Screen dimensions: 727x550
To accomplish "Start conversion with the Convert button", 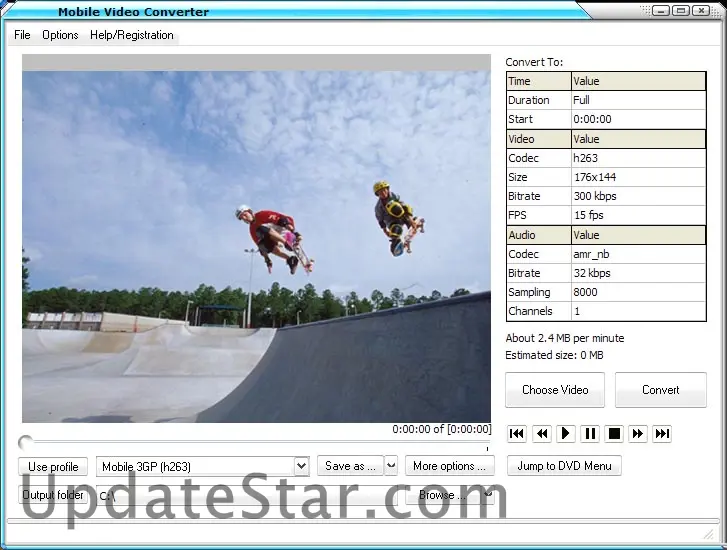I will pyautogui.click(x=660, y=390).
